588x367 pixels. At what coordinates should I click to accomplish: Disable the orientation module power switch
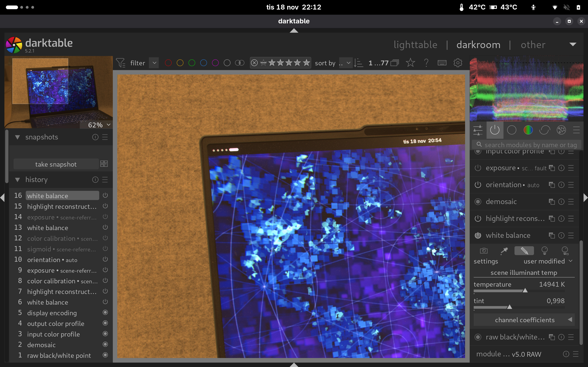pos(478,185)
